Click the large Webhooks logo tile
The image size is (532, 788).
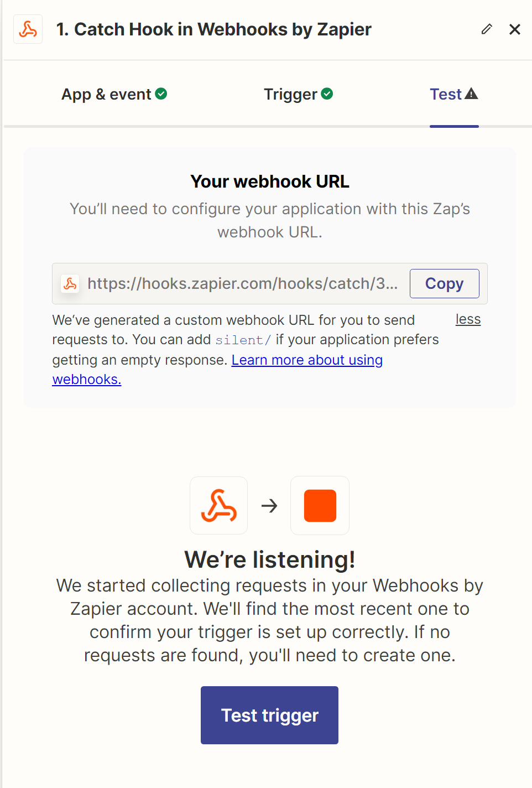point(219,505)
